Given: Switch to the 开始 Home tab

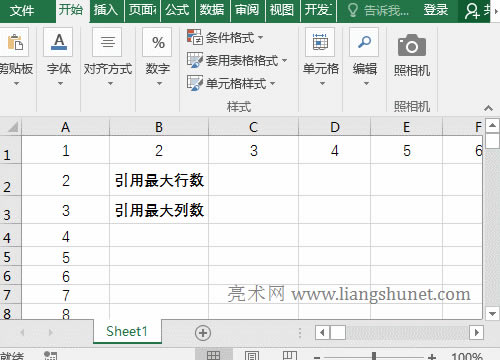Looking at the screenshot, I should point(71,10).
